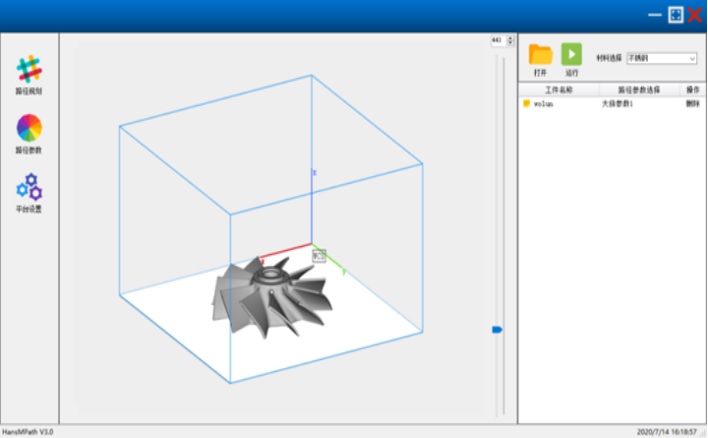Click the blue layer slider handle
Viewport: 708px width, 438px height.
pos(497,329)
